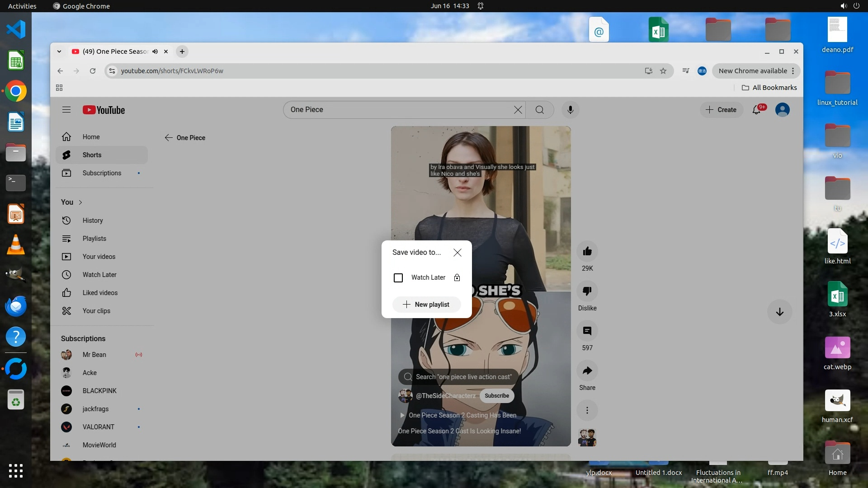This screenshot has height=488, width=868.
Task: Open Chrome tab search dropdown arrow
Action: tap(59, 52)
